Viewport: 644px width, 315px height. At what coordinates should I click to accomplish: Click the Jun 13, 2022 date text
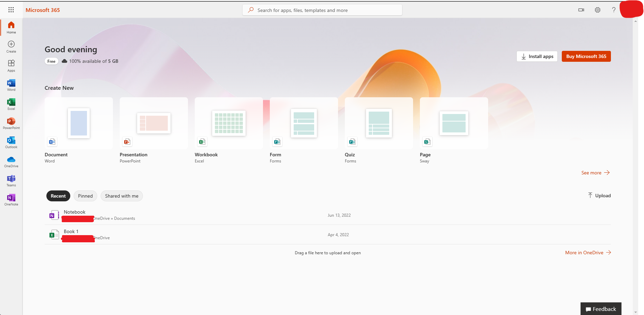pyautogui.click(x=339, y=215)
